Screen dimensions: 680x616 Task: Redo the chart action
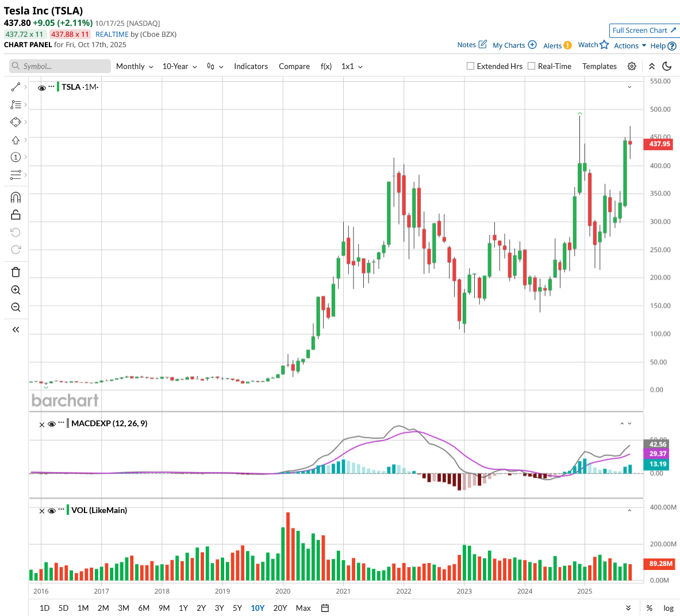tap(16, 250)
